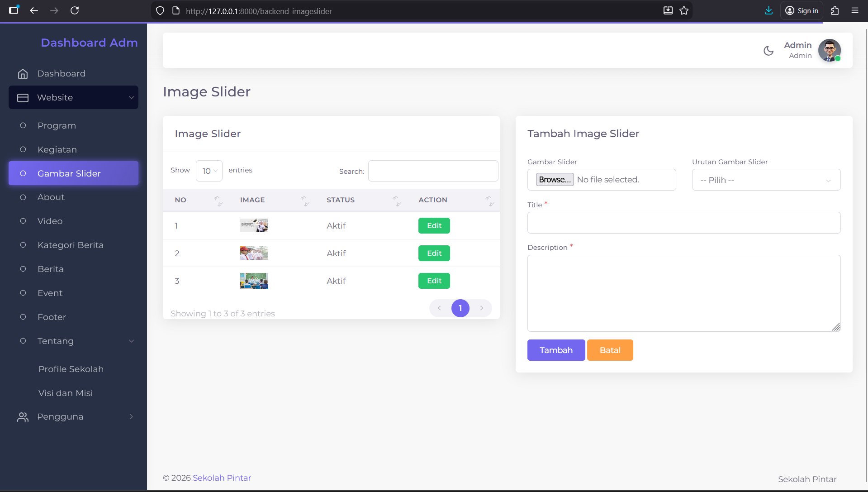868x492 pixels.
Task: Go to pagination page 1
Action: coord(460,308)
